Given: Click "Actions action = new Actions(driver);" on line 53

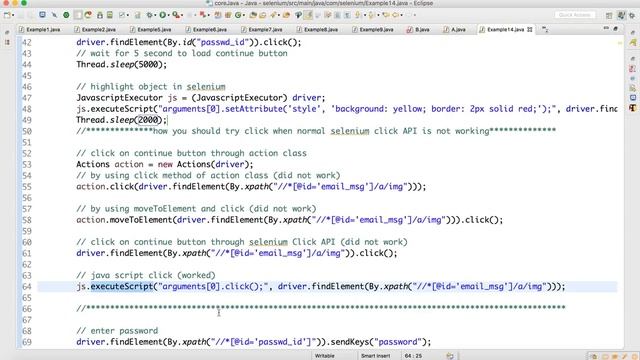Looking at the screenshot, I should [x=164, y=164].
